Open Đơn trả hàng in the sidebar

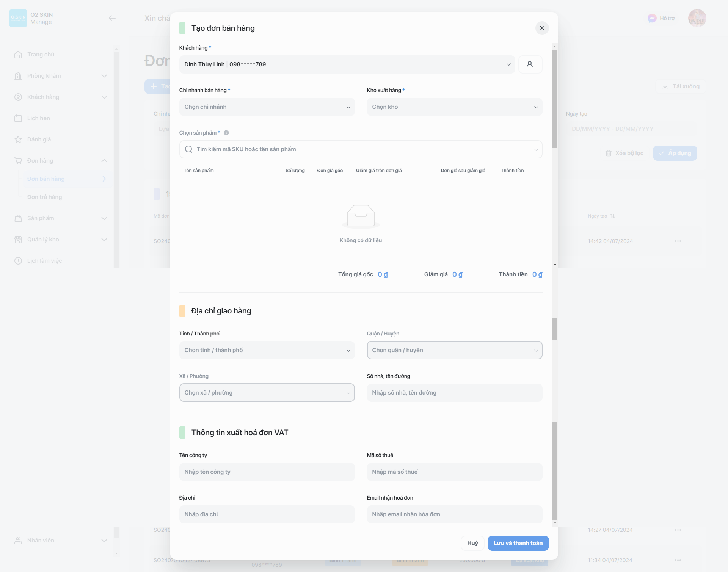click(44, 197)
